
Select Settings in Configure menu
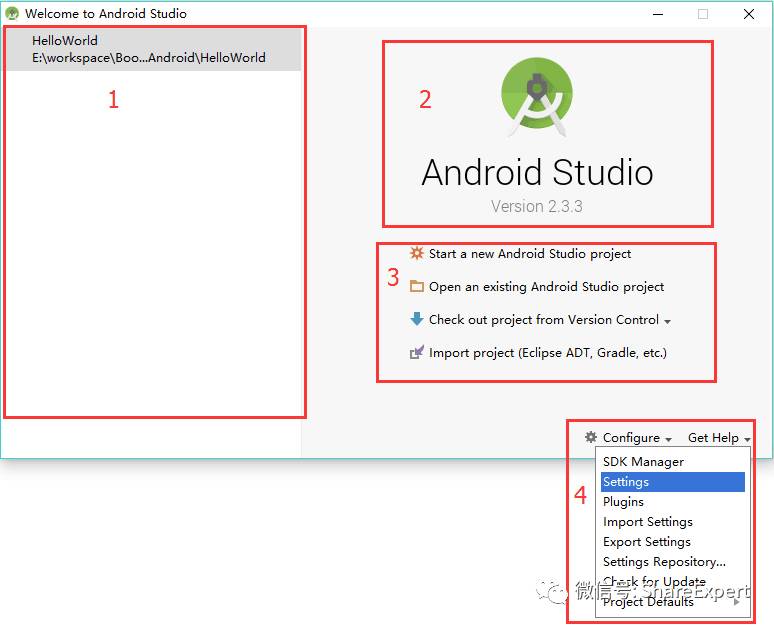click(x=672, y=482)
